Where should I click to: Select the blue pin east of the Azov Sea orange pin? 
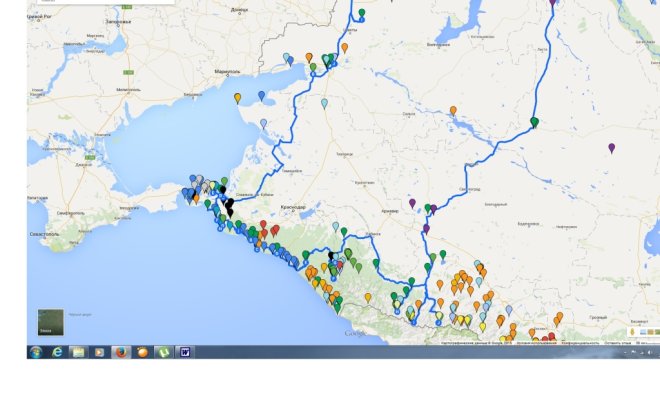pyautogui.click(x=261, y=96)
